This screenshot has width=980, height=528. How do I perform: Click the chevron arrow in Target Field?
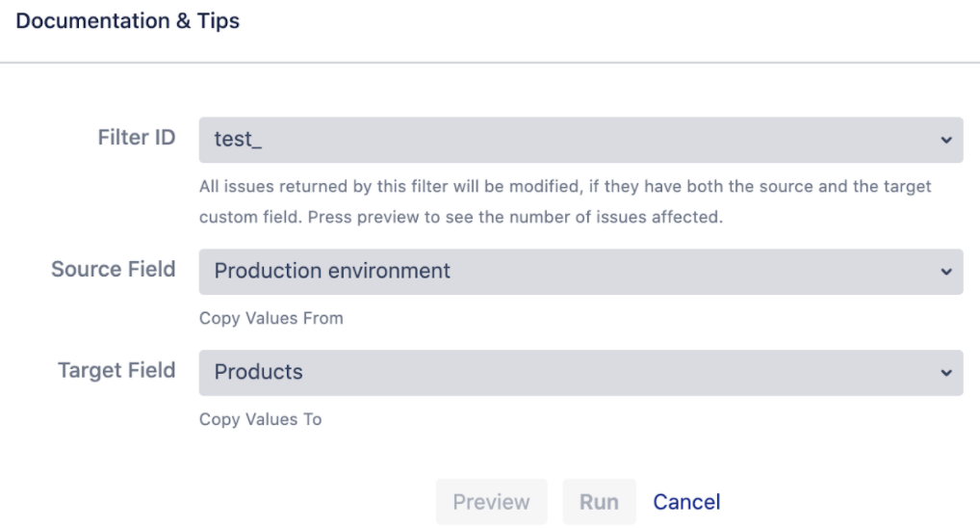[x=946, y=373]
